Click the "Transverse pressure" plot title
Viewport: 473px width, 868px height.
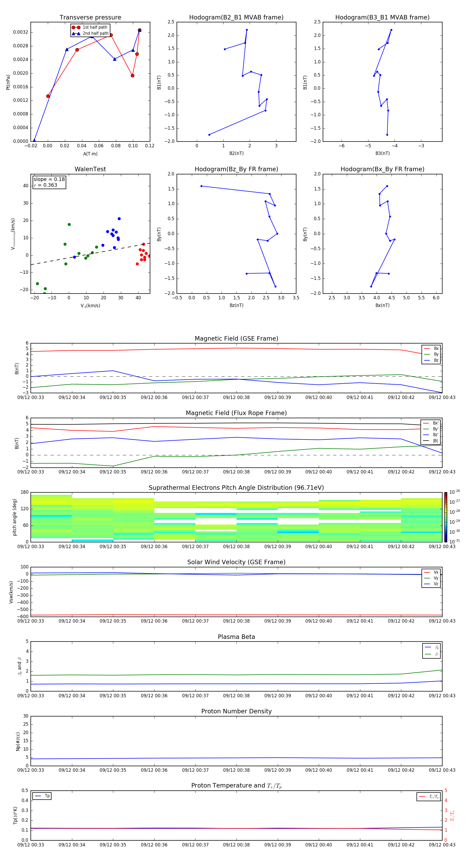(x=90, y=18)
